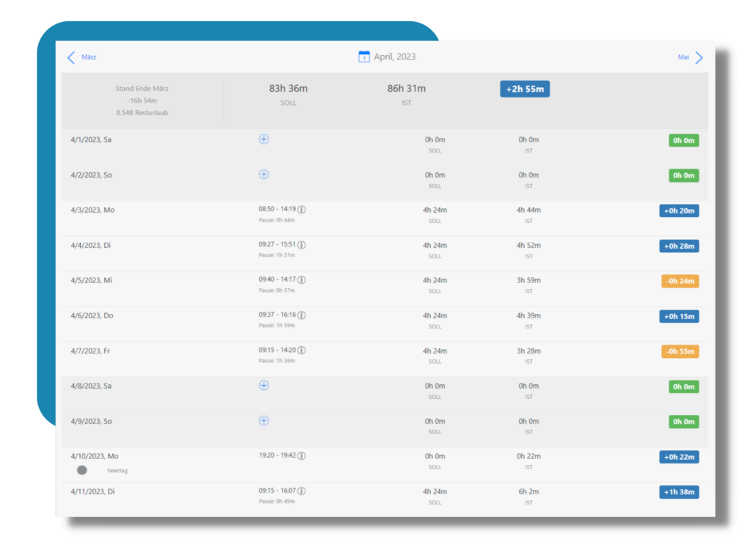
Task: Click the 3h 59m IST value
Action: (529, 280)
